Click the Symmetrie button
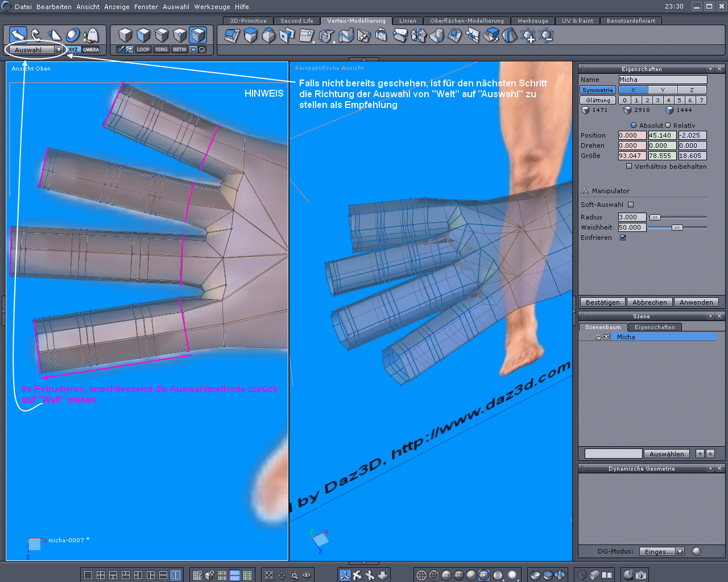 click(x=598, y=90)
